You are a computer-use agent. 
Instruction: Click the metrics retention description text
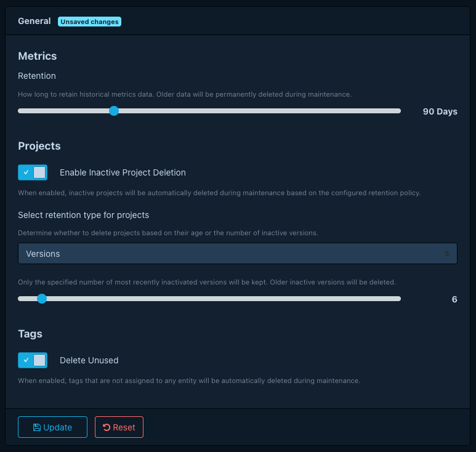pyautogui.click(x=185, y=94)
